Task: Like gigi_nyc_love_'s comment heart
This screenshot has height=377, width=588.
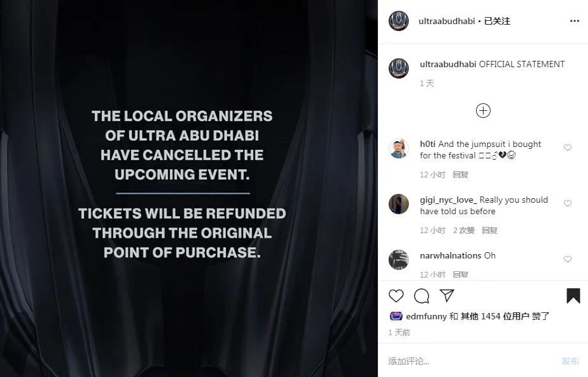Action: click(568, 203)
